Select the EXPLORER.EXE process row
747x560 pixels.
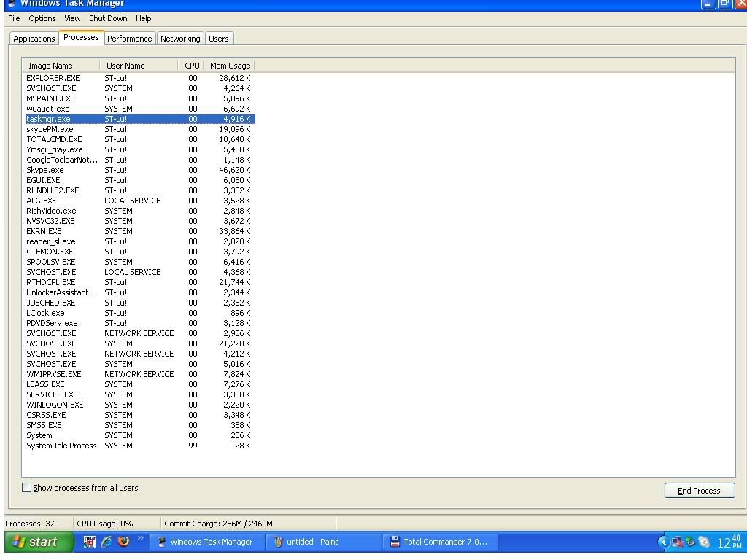pyautogui.click(x=140, y=78)
